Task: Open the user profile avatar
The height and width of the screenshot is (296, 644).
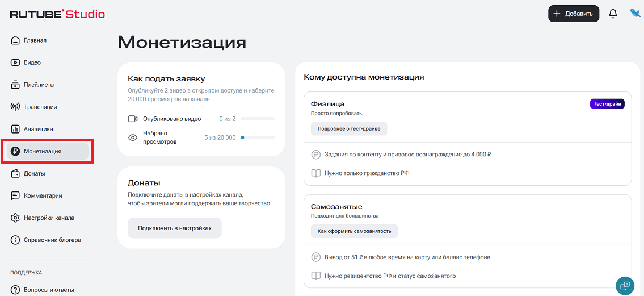Action: [635, 13]
